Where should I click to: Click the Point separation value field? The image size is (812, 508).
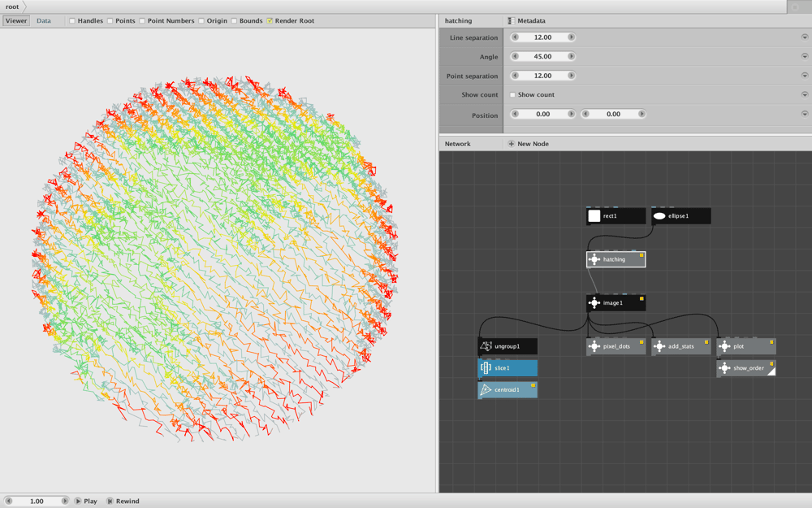[542, 76]
